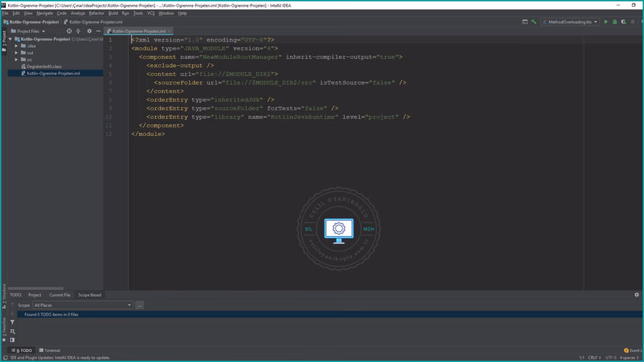Open the File menu
Screen dimensions: 644x362
click(x=5, y=13)
